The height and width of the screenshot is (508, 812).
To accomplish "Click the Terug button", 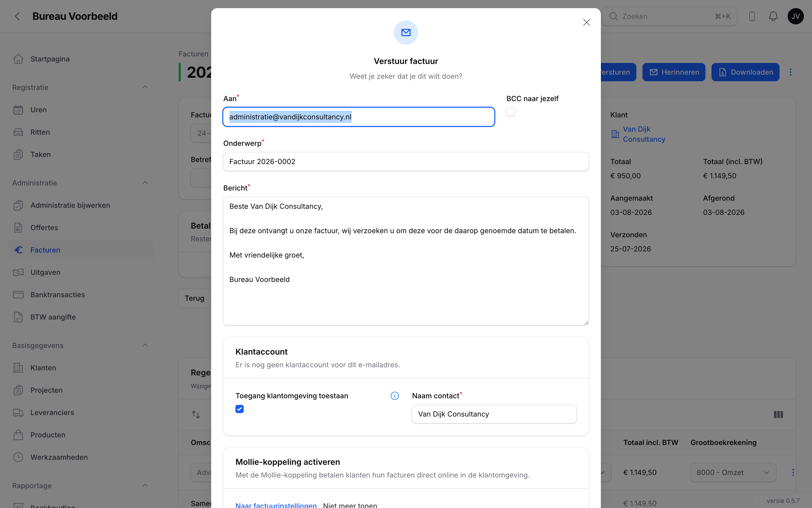I will 195,298.
